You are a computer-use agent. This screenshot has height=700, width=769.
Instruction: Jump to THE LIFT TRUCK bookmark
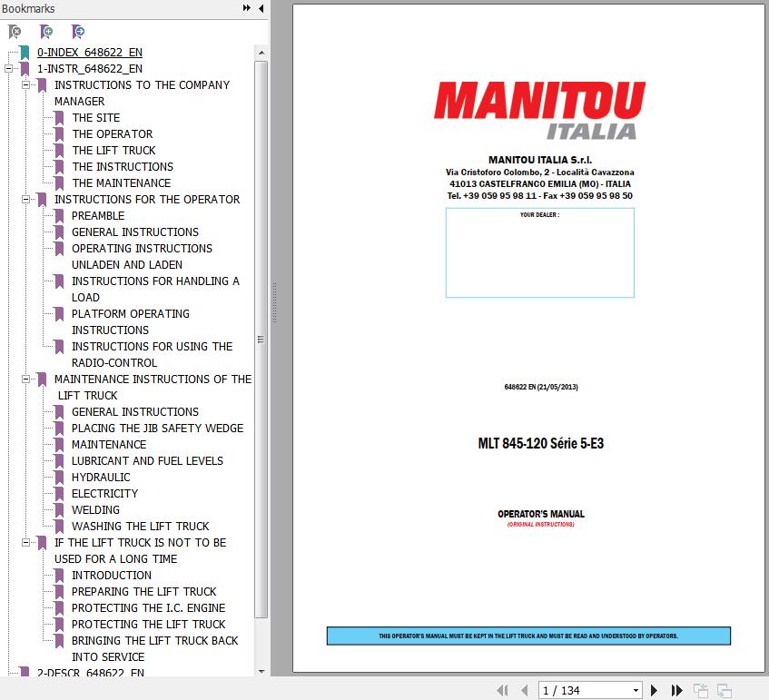click(113, 150)
